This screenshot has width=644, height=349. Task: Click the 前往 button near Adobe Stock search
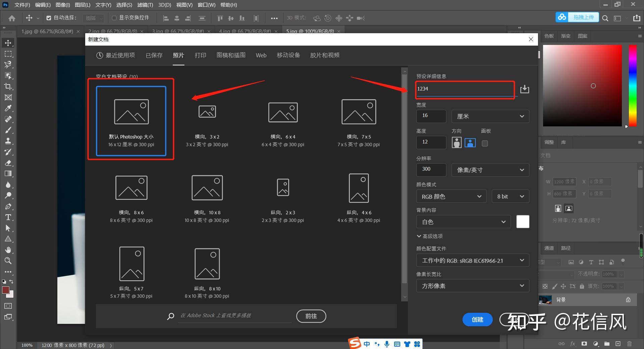coord(311,316)
